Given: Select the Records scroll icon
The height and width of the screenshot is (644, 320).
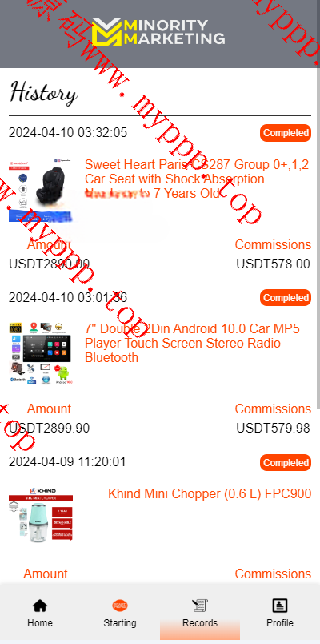Looking at the screenshot, I should (200, 605).
